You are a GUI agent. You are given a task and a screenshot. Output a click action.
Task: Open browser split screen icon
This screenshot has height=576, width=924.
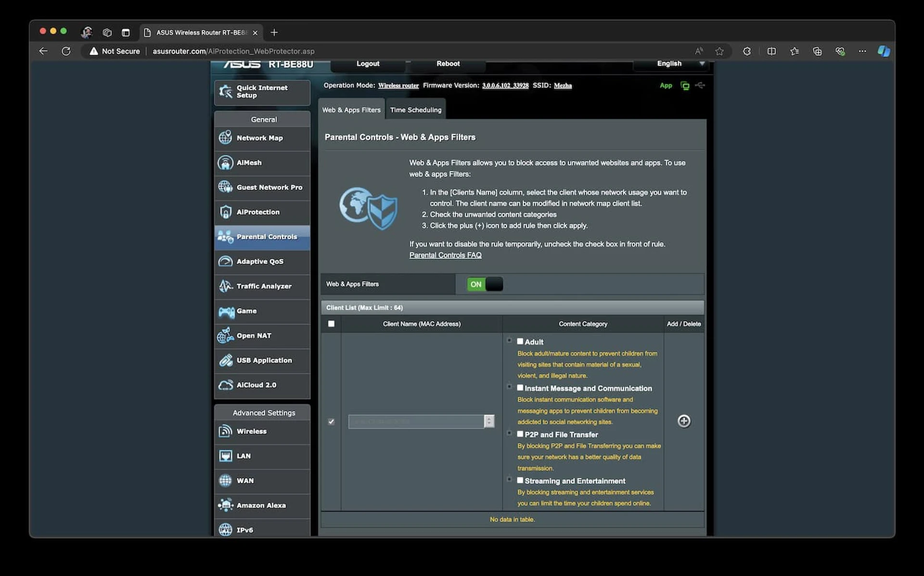click(x=771, y=51)
